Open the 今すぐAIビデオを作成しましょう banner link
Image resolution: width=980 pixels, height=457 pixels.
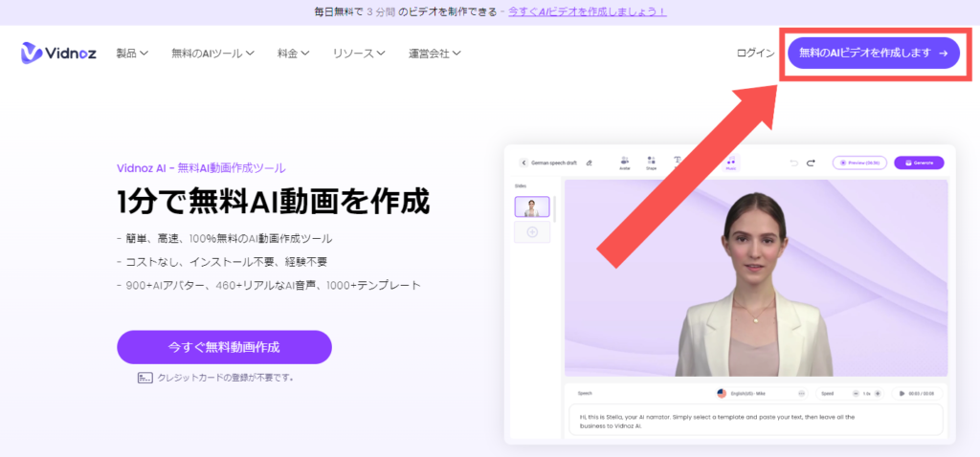(x=588, y=11)
